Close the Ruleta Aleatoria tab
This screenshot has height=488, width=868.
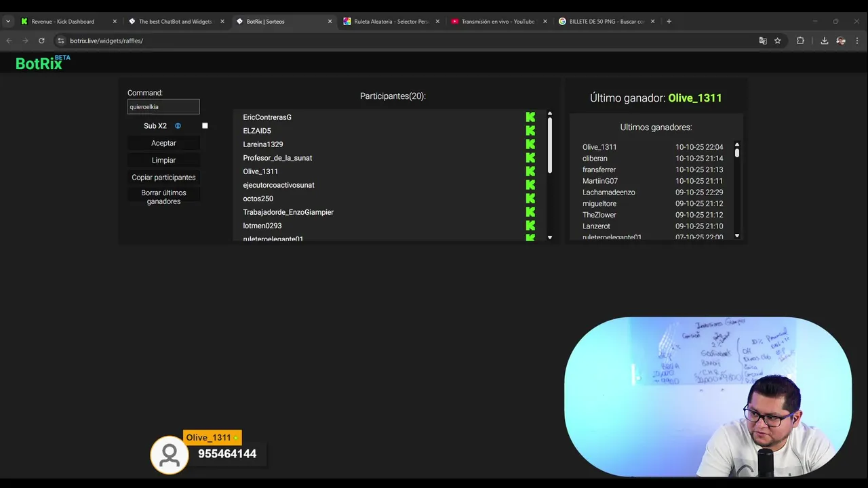437,22
